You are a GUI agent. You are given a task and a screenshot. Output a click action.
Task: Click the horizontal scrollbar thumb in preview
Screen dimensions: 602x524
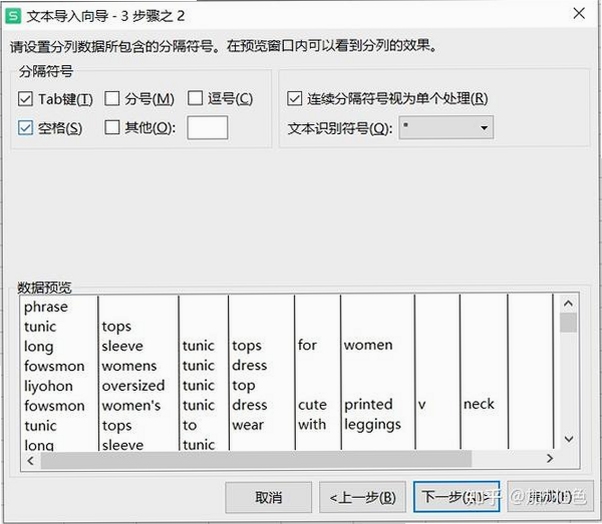coord(256,460)
